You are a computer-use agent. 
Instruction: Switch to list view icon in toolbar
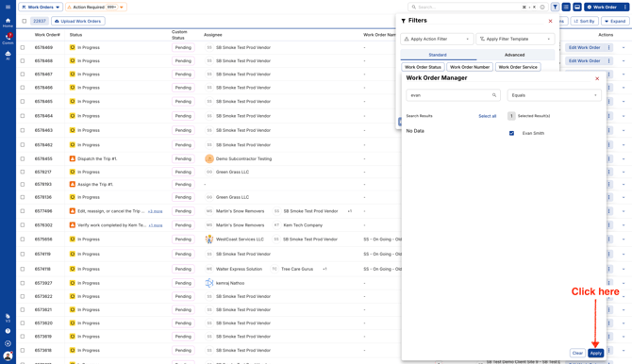(x=566, y=7)
